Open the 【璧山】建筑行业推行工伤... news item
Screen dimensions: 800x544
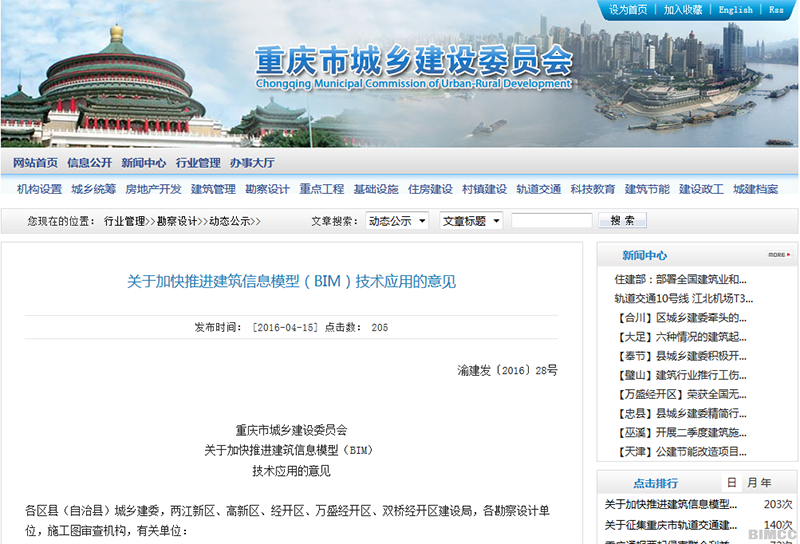point(680,375)
